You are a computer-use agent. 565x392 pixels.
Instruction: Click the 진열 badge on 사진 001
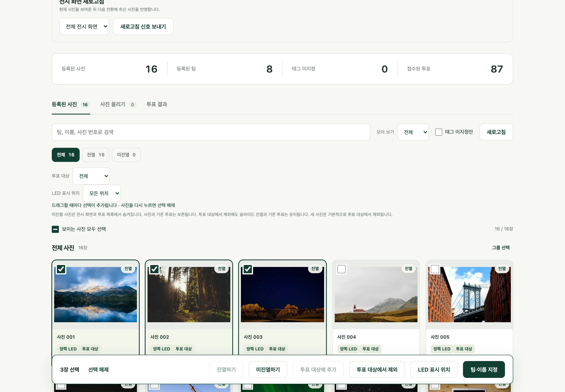point(128,269)
